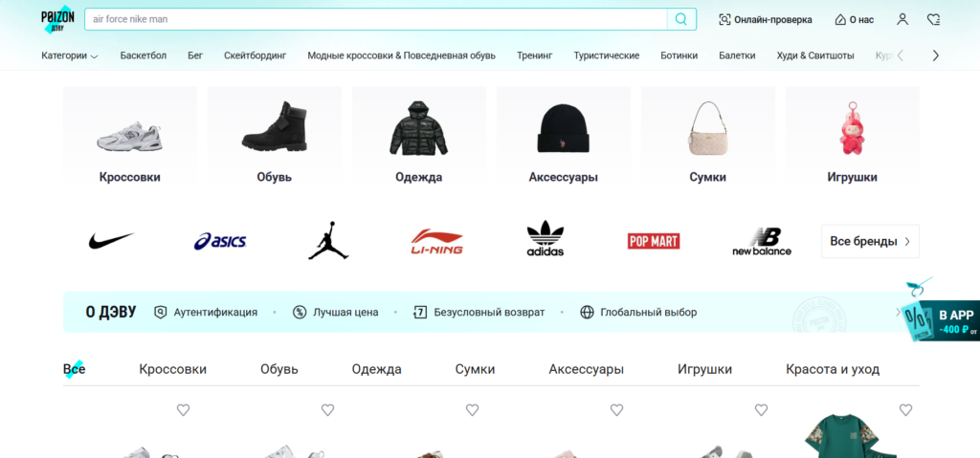Screen dimensions: 980x458
Task: Expand the О ДЭВУ banner arrow
Action: [898, 312]
